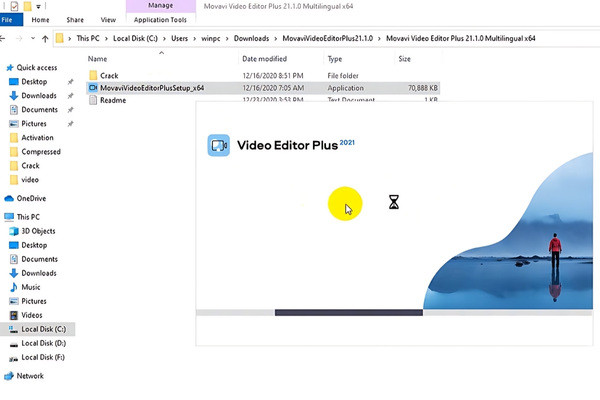The image size is (600, 400).
Task: Open the Compressed folder in the sidebar
Action: 41,152
